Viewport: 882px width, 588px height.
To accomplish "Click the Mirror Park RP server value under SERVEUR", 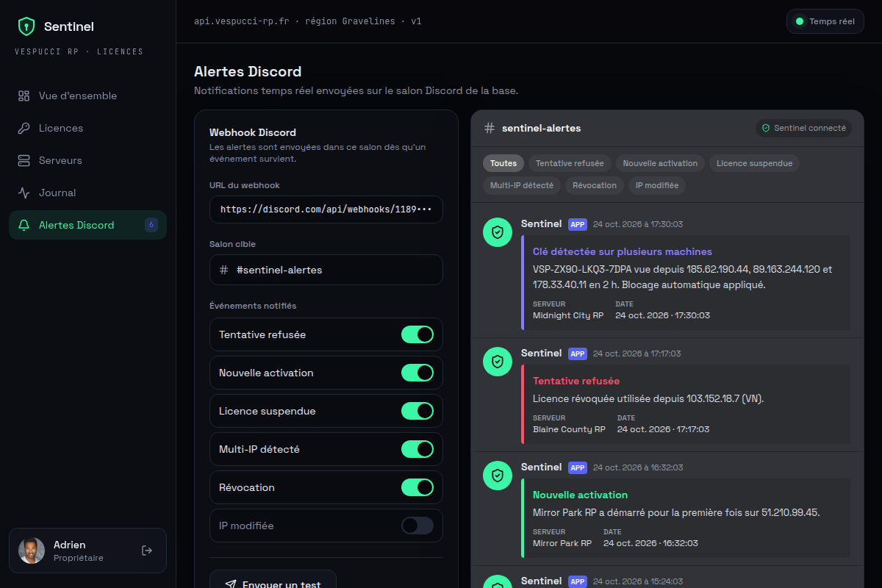I will [x=562, y=543].
